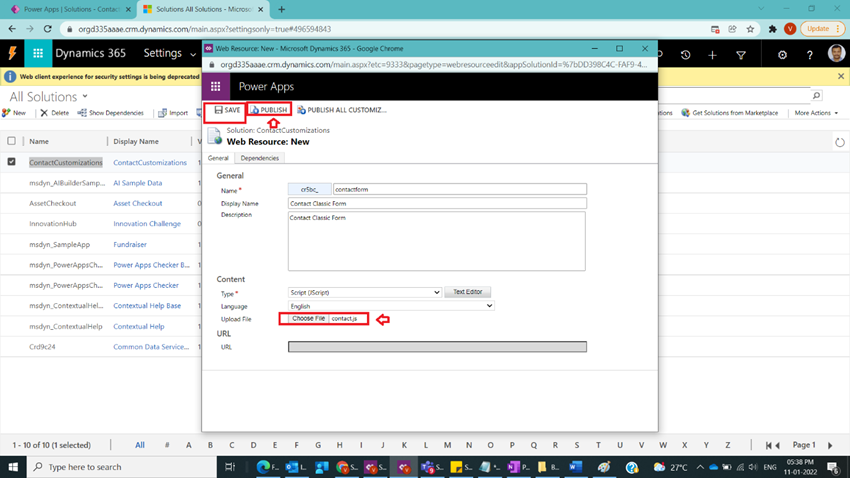Click Choose File upload button

click(x=308, y=319)
